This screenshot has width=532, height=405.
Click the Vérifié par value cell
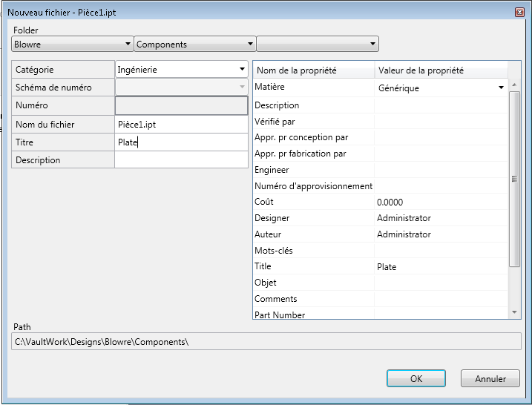441,121
